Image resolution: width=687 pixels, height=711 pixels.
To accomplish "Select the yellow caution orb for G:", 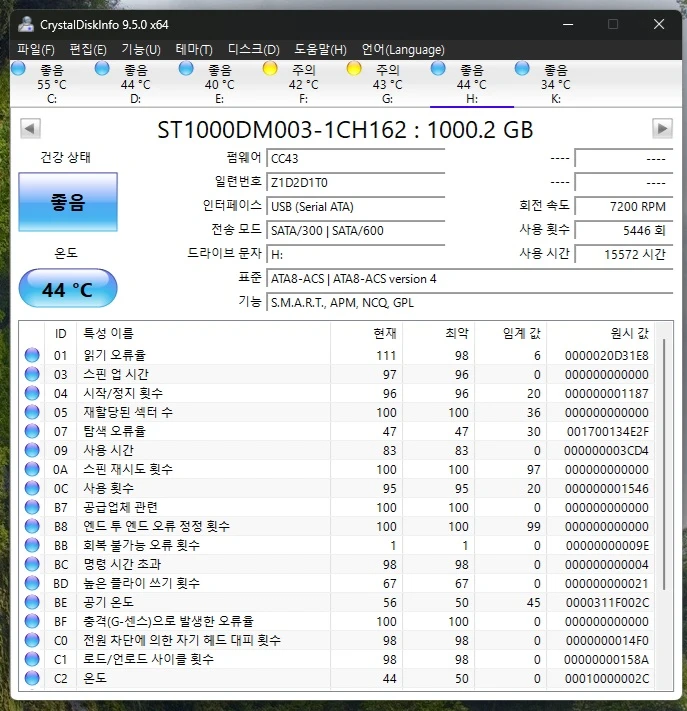I will coord(354,69).
